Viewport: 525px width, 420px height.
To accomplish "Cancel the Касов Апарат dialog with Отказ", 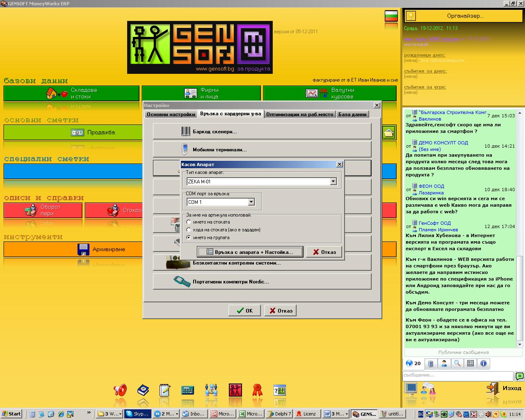I will pos(324,252).
